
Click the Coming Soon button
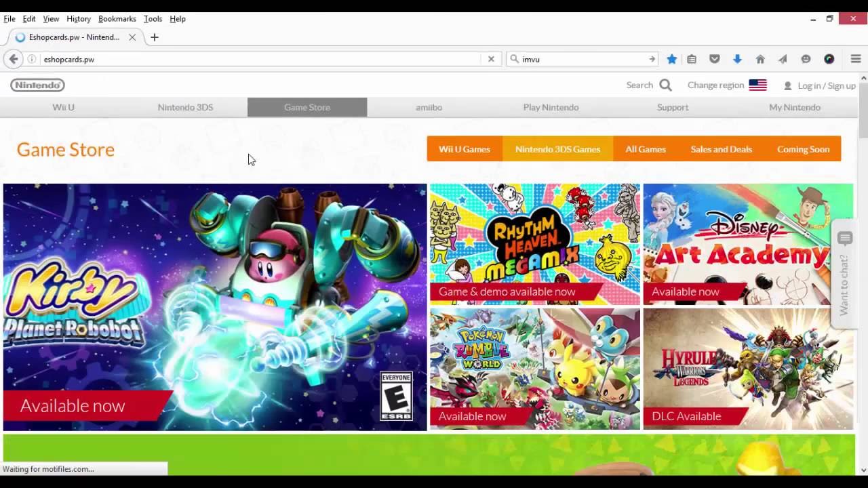pyautogui.click(x=803, y=149)
